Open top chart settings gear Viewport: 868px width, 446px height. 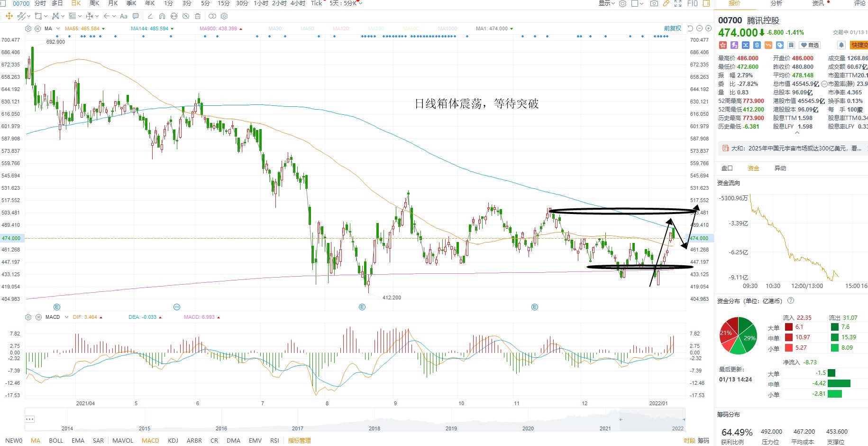[622, 3]
